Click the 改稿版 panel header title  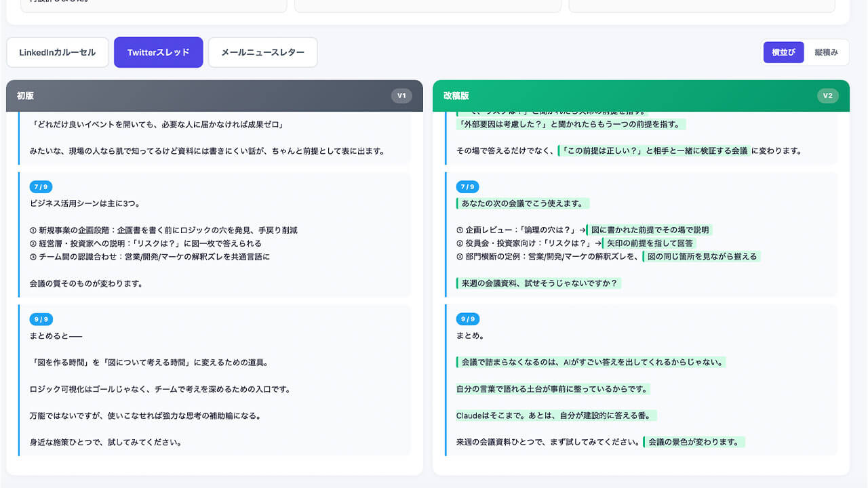click(x=456, y=96)
